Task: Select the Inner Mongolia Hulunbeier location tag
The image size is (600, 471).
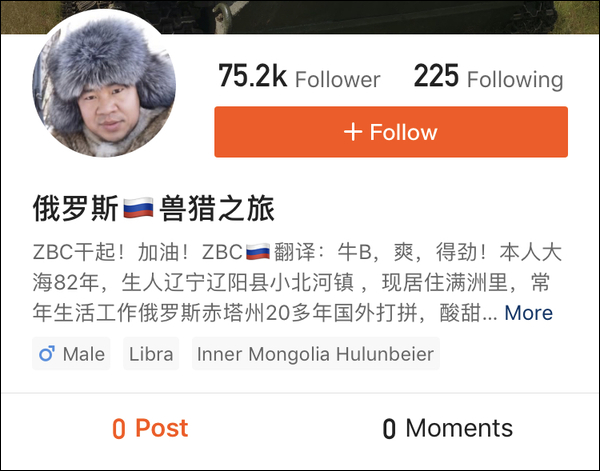Action: pyautogui.click(x=316, y=354)
